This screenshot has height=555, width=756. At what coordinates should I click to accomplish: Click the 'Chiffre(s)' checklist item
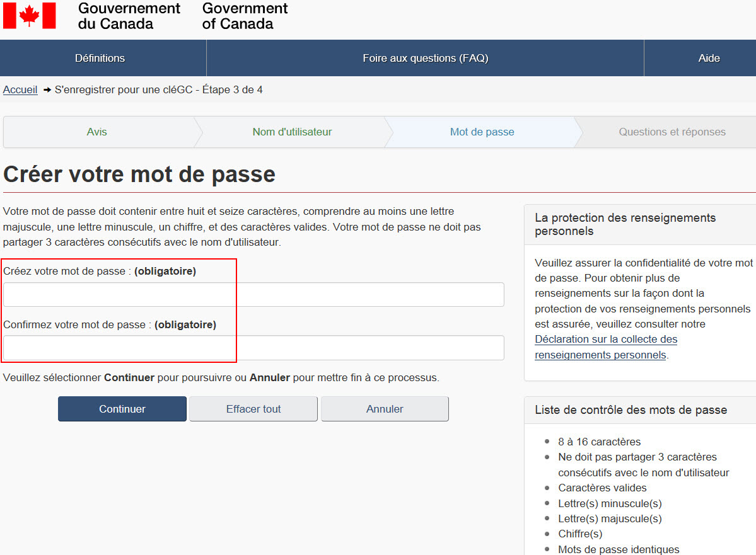(x=580, y=534)
